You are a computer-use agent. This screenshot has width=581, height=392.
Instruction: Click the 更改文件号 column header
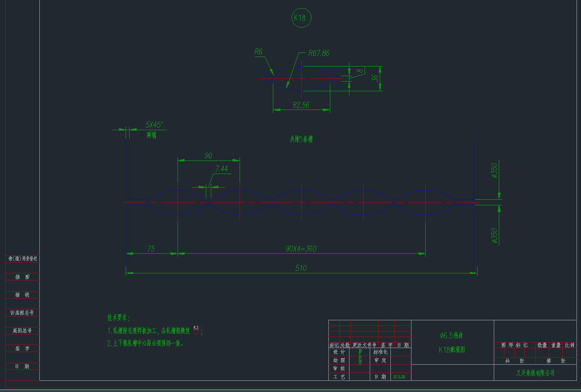[x=364, y=345]
